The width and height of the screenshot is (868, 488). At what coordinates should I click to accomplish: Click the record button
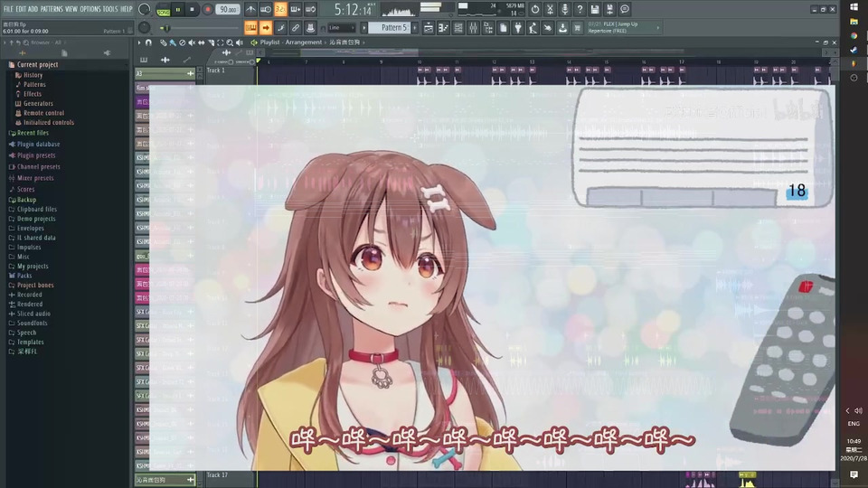[208, 9]
